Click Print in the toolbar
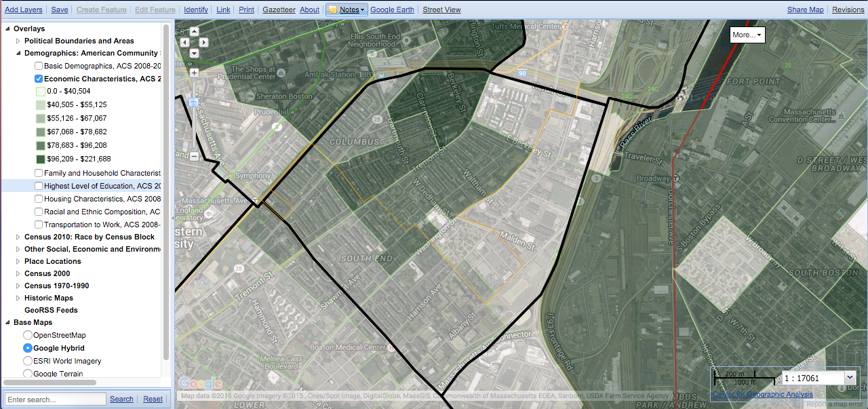 (x=247, y=10)
